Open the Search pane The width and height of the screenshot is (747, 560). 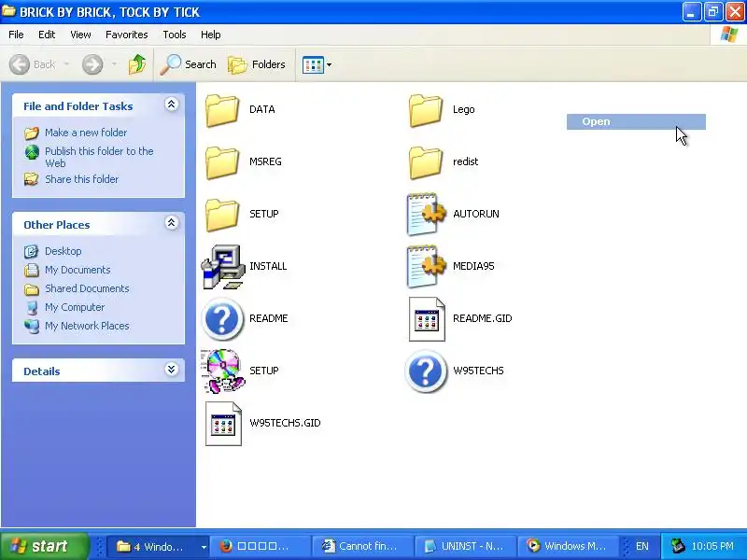click(189, 64)
